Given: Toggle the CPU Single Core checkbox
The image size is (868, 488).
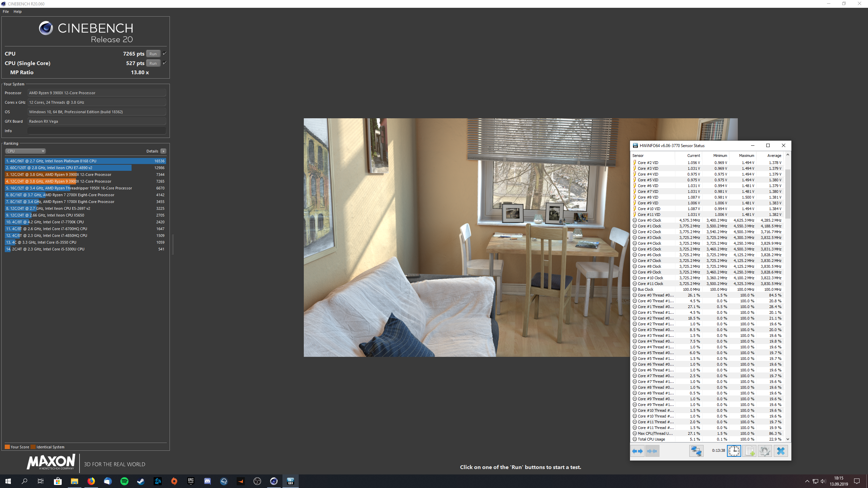Looking at the screenshot, I should click(164, 63).
